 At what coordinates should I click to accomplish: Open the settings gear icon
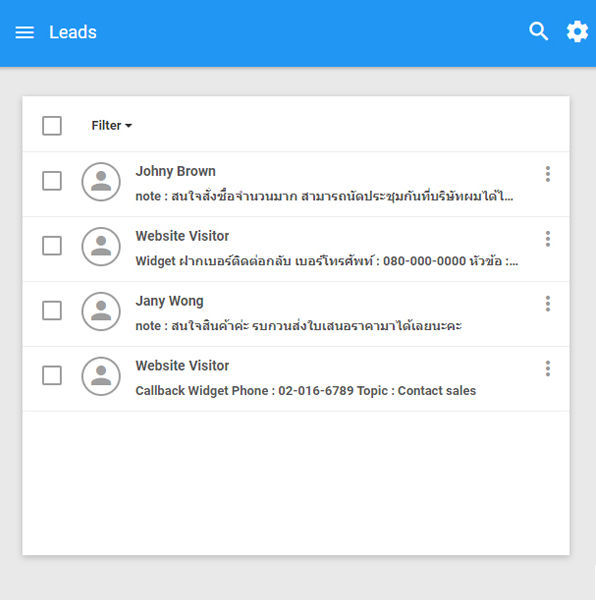[577, 31]
